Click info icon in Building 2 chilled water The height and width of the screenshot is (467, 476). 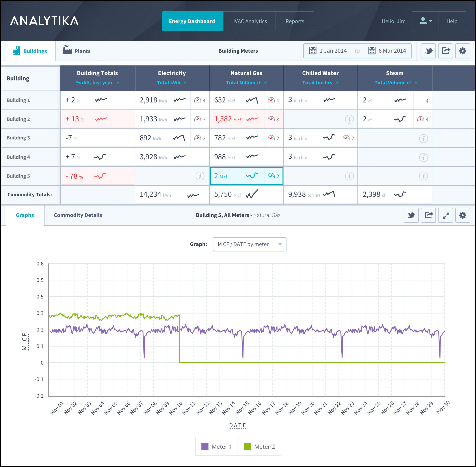click(349, 119)
